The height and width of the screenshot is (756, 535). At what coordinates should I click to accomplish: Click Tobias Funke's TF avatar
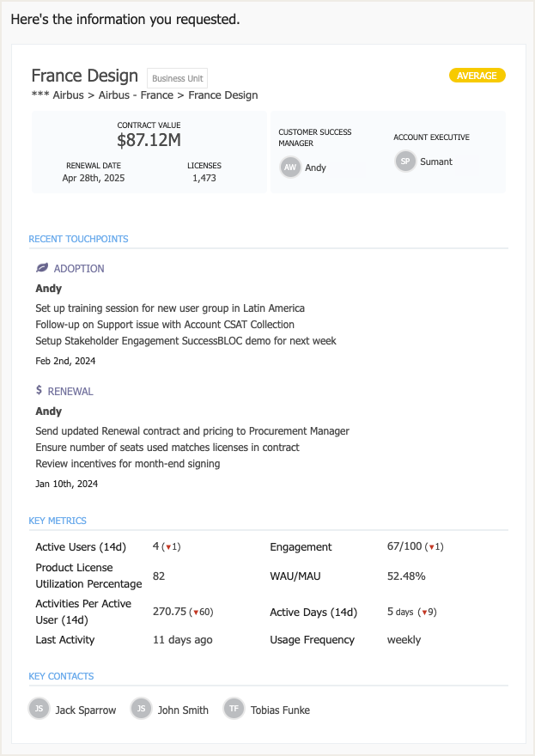click(x=234, y=709)
